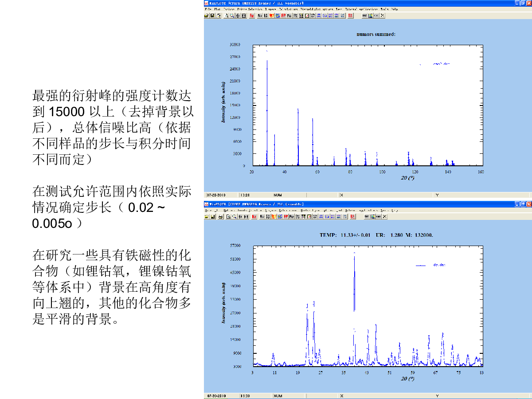Click printer icon in upper WinPLOTR toolbar

pos(219,16)
